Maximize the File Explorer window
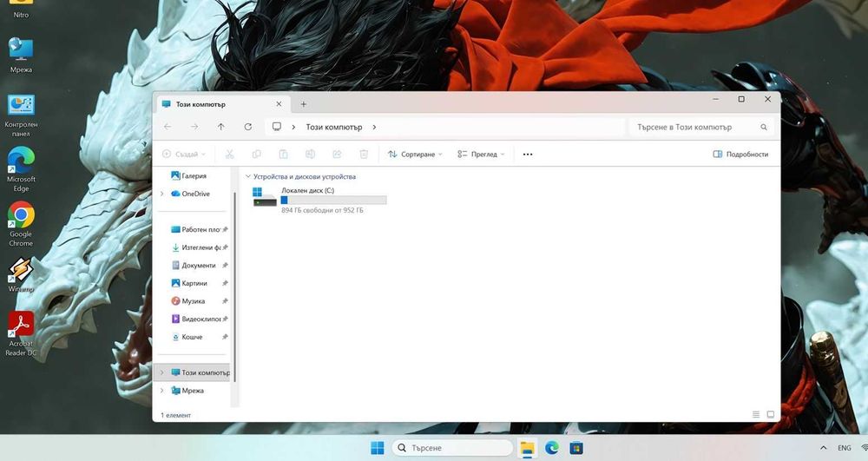Screen dimensions: 868x461 (741, 99)
